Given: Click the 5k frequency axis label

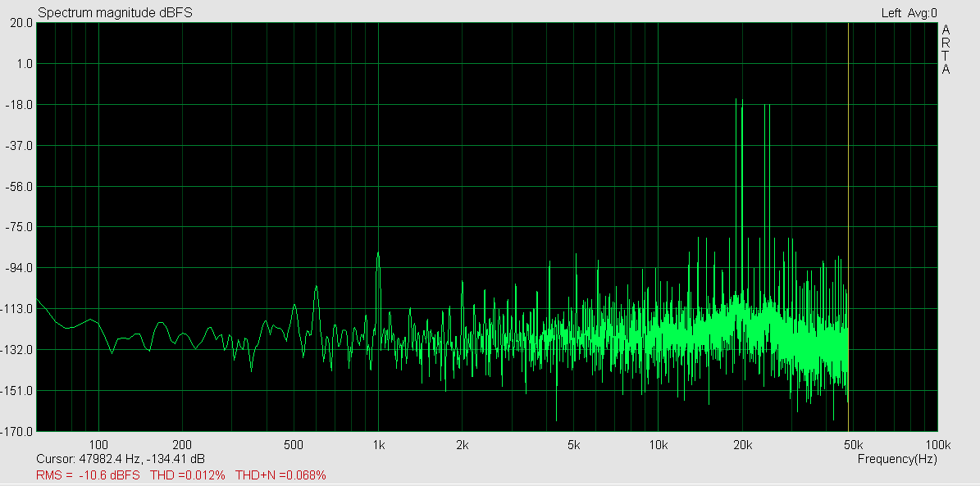Looking at the screenshot, I should tap(573, 445).
